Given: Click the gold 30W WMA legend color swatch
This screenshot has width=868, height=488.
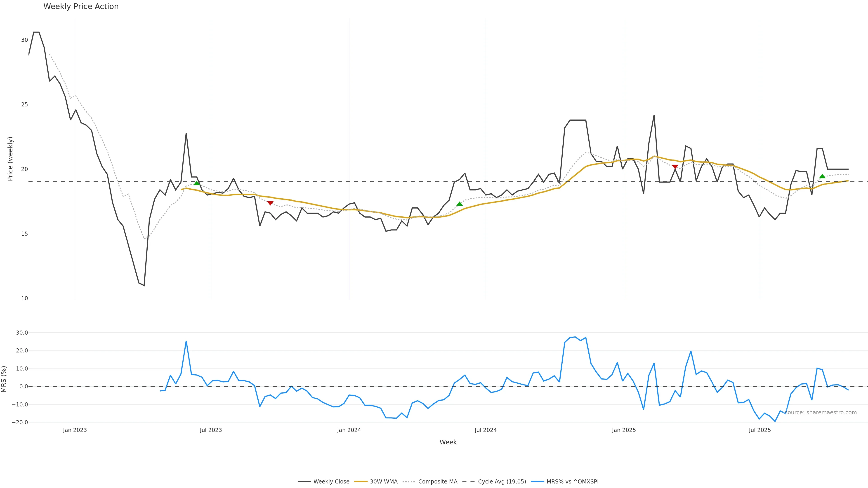Looking at the screenshot, I should tap(361, 482).
